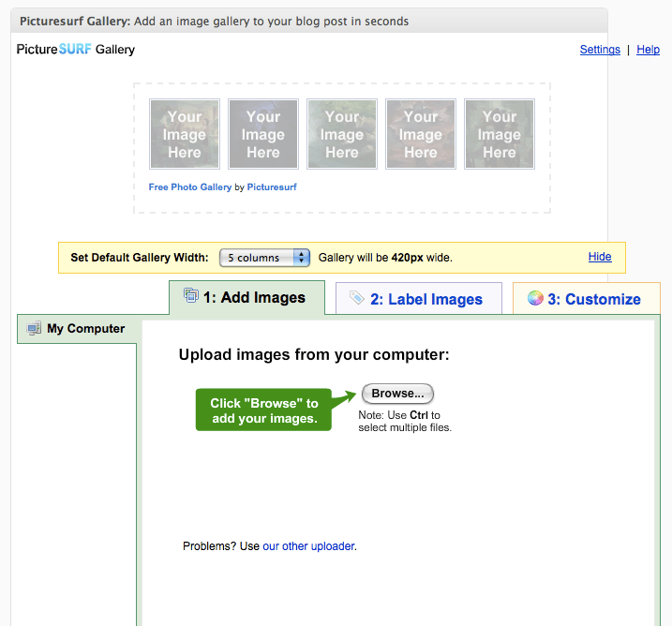Click the third placeholder image thumbnail
This screenshot has height=626, width=672.
(342, 135)
